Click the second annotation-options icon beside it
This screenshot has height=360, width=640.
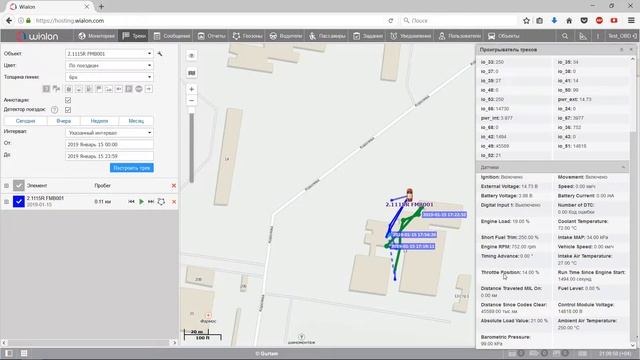click(x=56, y=89)
